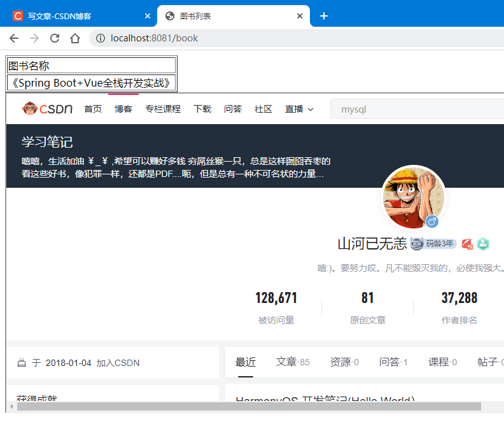Select the 课程·0 tab
The image size is (504, 422).
click(x=443, y=362)
